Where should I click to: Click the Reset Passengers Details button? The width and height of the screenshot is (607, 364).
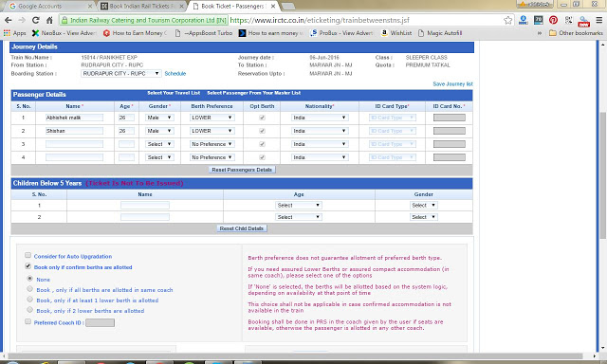[x=242, y=170]
